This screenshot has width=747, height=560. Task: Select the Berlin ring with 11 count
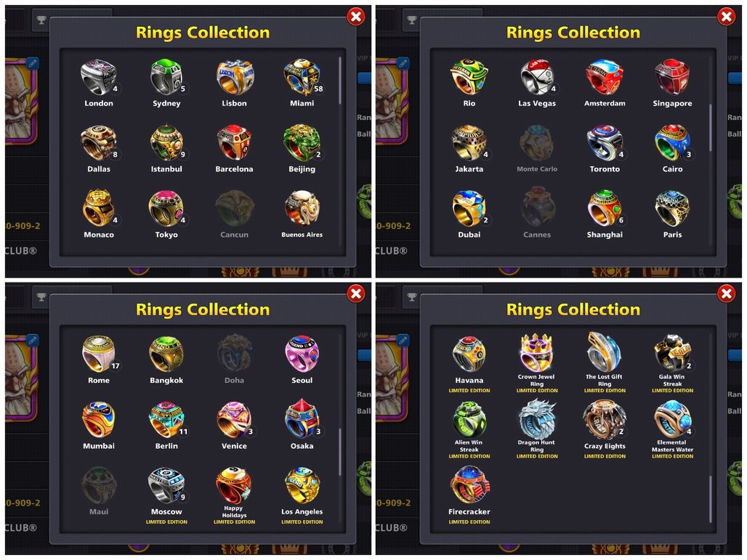click(166, 420)
